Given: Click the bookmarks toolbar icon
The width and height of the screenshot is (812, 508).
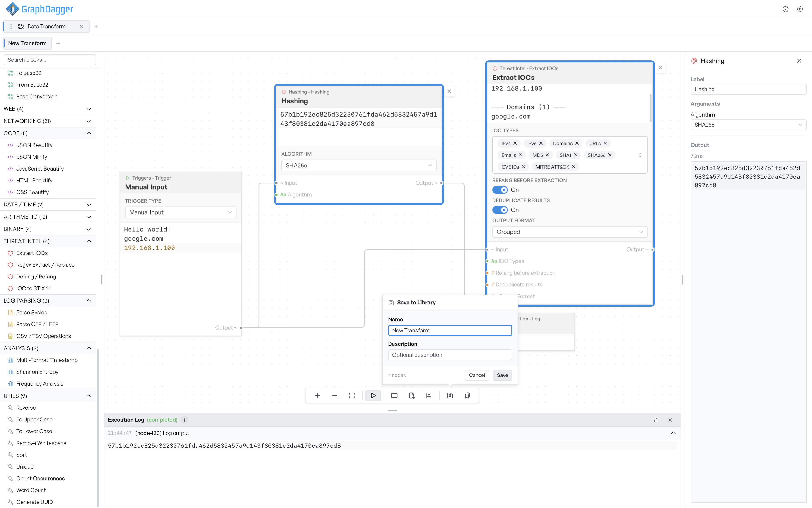Looking at the screenshot, I should (467, 396).
